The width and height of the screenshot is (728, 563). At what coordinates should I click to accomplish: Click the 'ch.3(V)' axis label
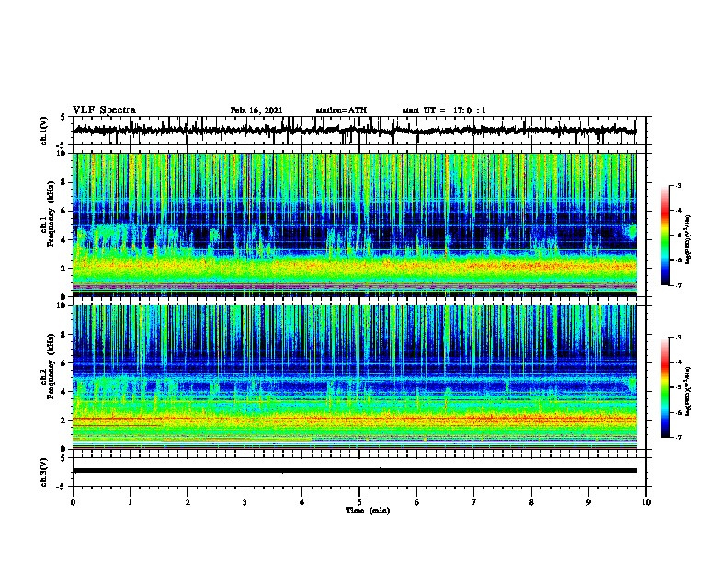[x=44, y=473]
